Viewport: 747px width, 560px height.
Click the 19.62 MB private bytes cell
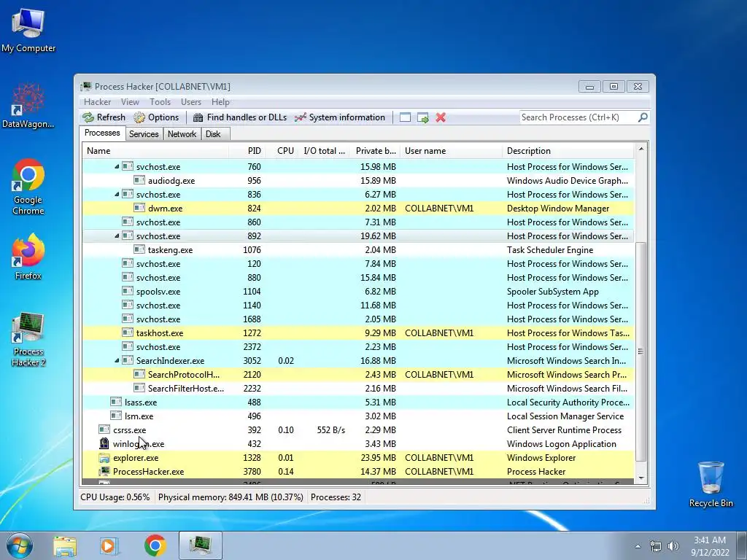click(378, 236)
